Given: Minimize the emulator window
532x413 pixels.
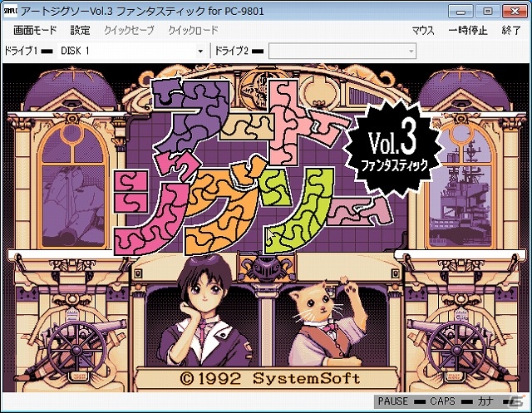Looking at the screenshot, I should (x=461, y=12).
